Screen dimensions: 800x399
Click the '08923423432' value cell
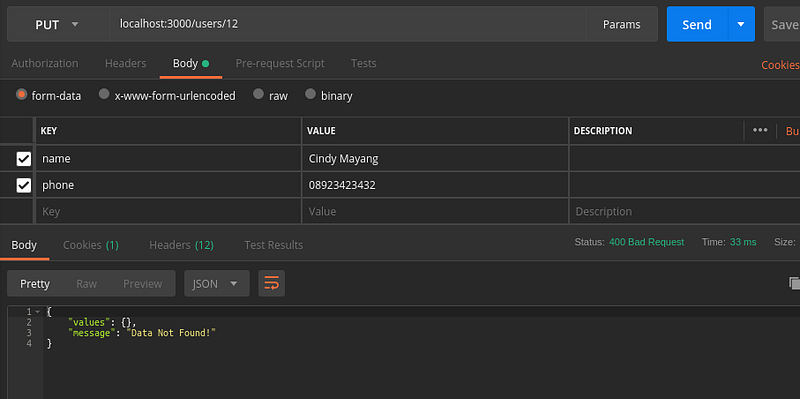click(x=435, y=185)
